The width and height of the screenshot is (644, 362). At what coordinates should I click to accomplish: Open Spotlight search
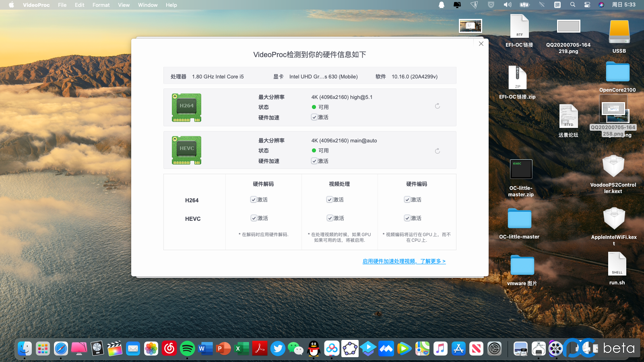(x=572, y=5)
